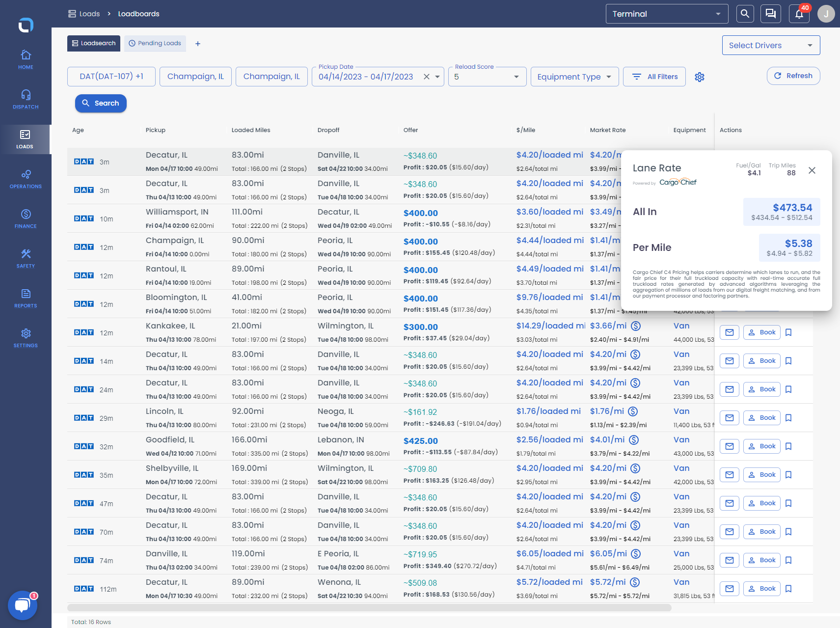
Task: Add a new loadboard tab with plus
Action: 198,44
